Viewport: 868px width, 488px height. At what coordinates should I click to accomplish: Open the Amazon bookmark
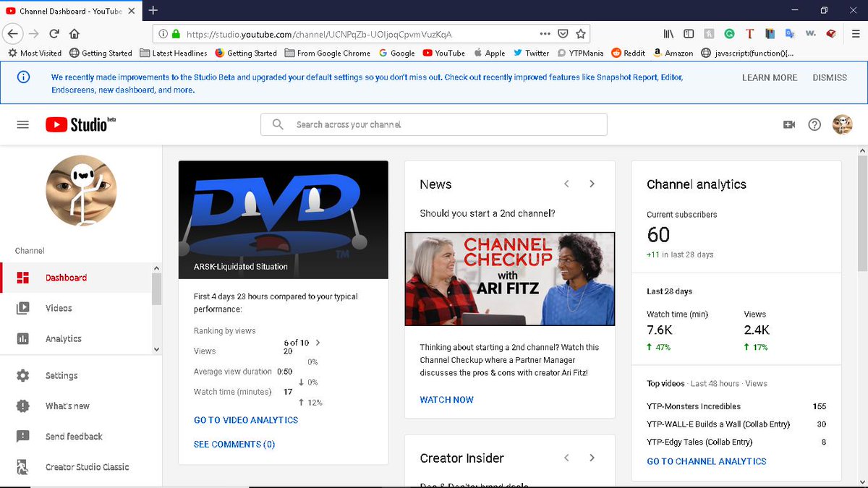pyautogui.click(x=673, y=53)
